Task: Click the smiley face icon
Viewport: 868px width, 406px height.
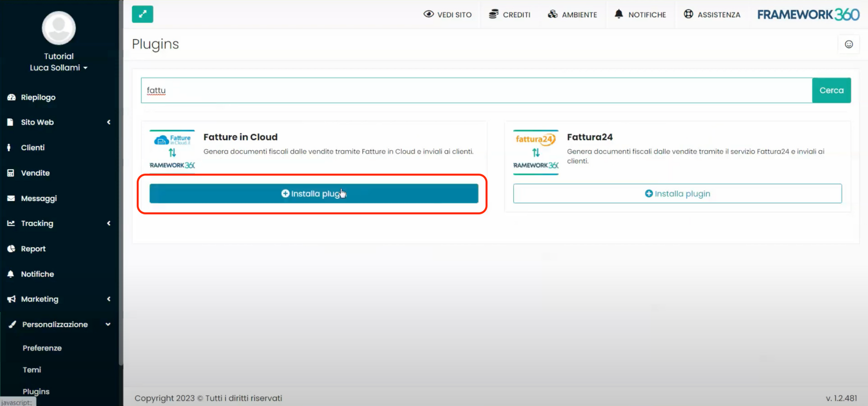Action: coord(849,44)
